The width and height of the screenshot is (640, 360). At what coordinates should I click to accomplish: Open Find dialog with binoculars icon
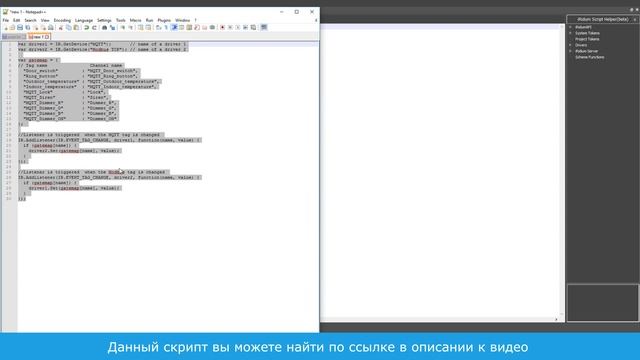click(104, 27)
